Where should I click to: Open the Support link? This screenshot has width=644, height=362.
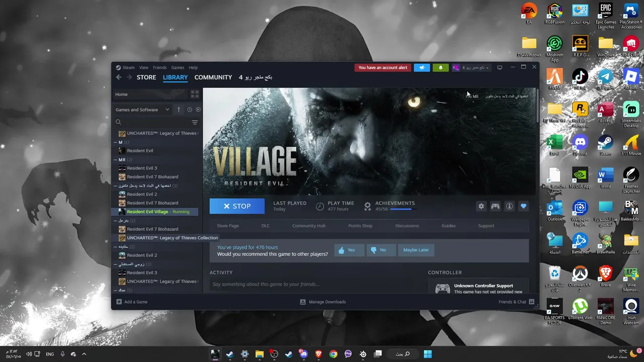click(486, 226)
